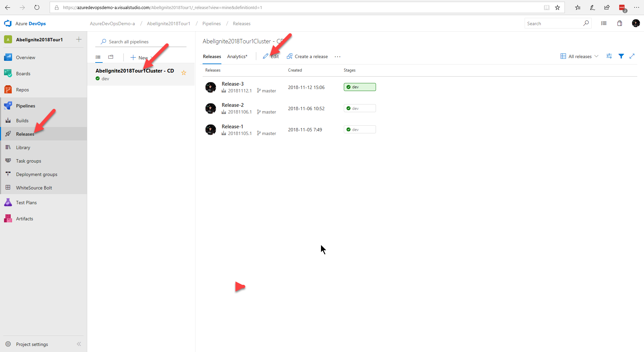
Task: Select the Releases tab
Action: (212, 56)
